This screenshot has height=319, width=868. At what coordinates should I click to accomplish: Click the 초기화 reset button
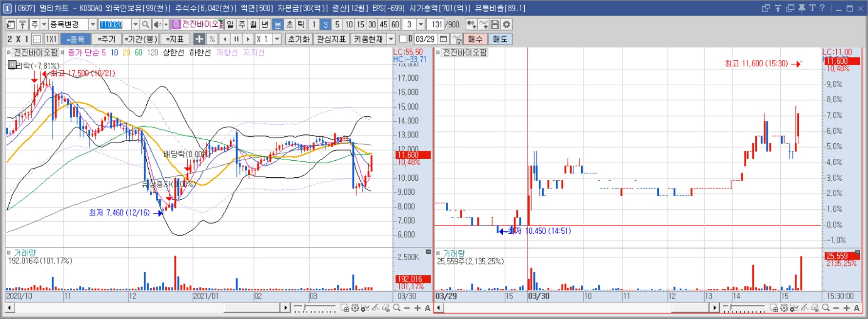[298, 39]
